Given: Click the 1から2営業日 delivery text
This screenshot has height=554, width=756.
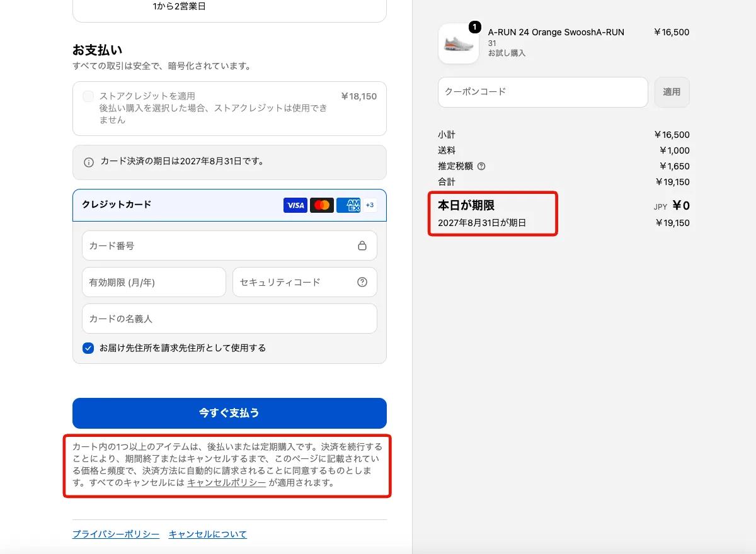Looking at the screenshot, I should pyautogui.click(x=179, y=6).
